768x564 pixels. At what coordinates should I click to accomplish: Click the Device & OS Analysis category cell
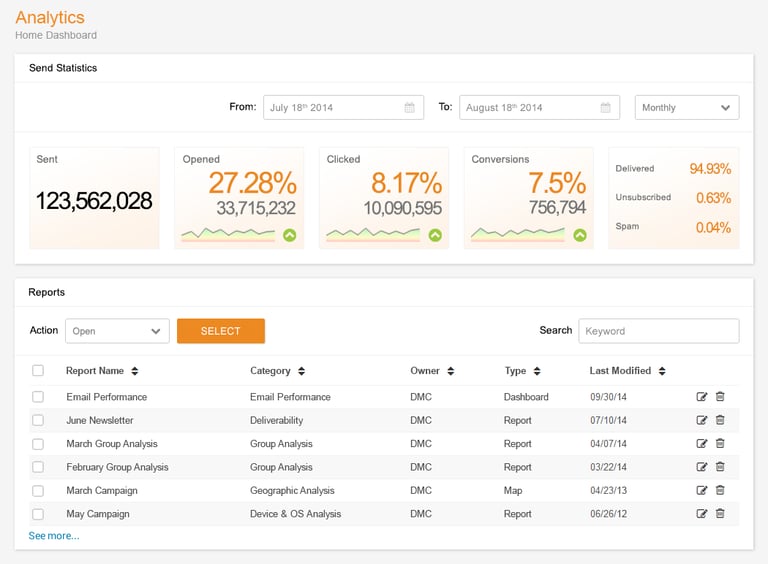point(295,514)
